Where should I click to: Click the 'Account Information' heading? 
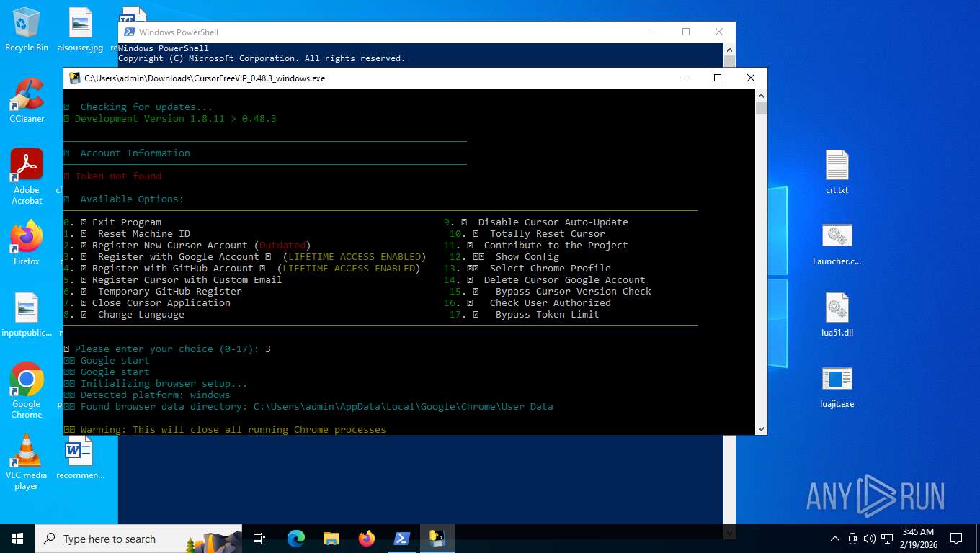[x=135, y=153]
